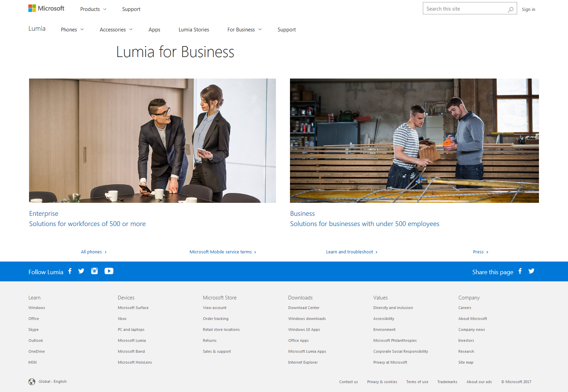The height and width of the screenshot is (392, 568).
Task: Click the globe icon for region
Action: click(32, 382)
